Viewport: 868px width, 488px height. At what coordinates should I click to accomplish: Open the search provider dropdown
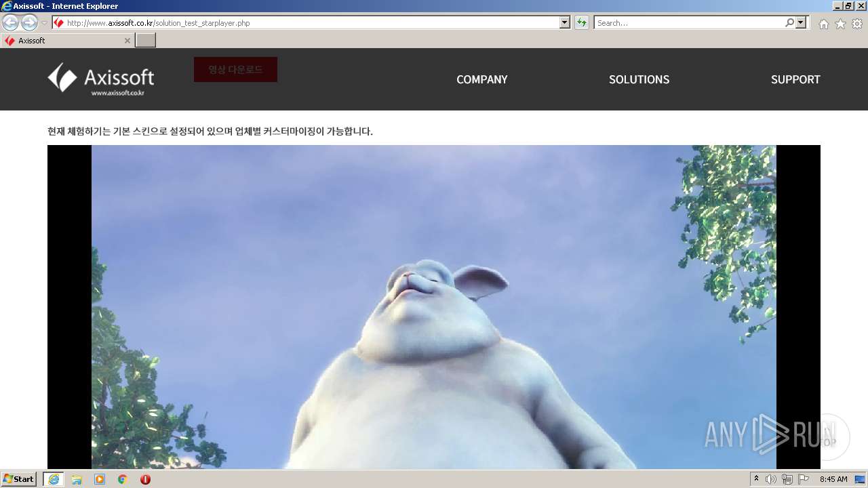click(x=802, y=23)
